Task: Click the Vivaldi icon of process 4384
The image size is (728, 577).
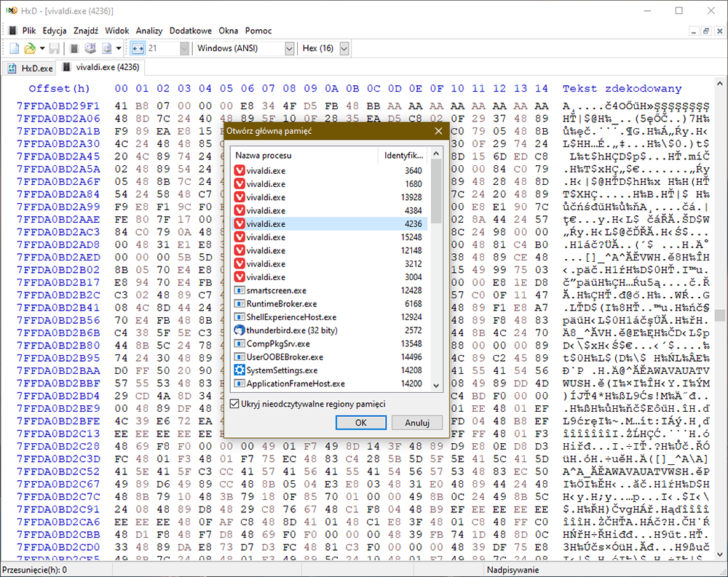Action: 240,211
